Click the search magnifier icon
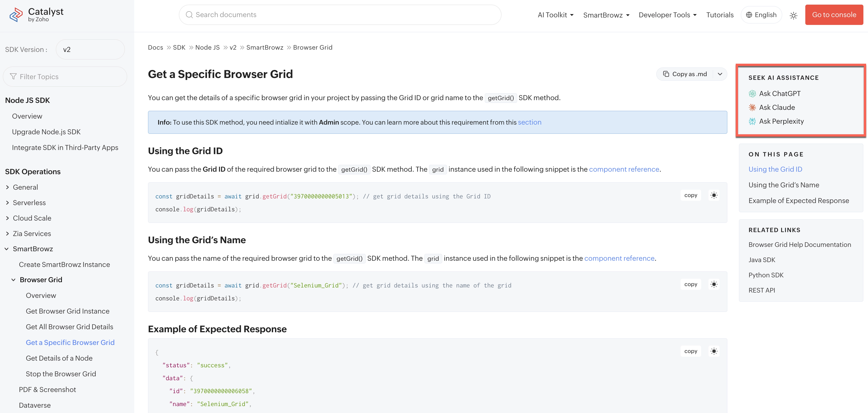 point(189,15)
